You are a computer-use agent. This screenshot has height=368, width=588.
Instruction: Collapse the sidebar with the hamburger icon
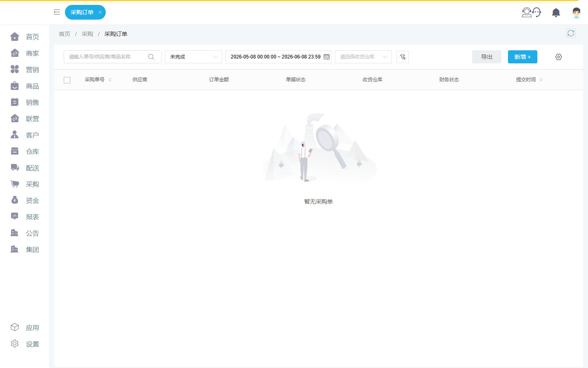(57, 12)
